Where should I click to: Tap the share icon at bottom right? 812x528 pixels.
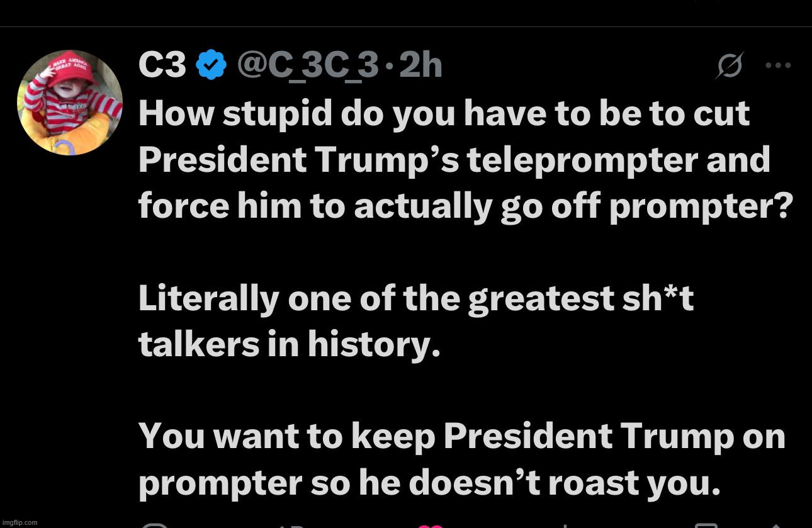(x=775, y=525)
